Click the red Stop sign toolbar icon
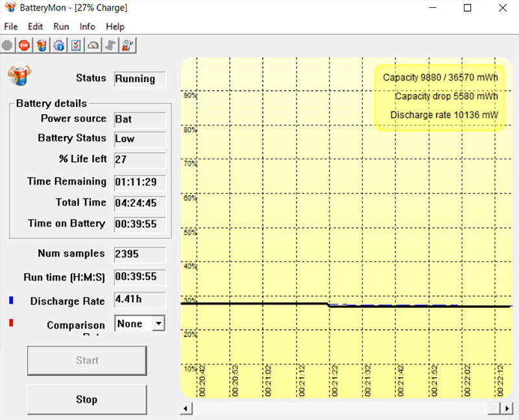Viewport: 519px width, 420px height. [24, 45]
